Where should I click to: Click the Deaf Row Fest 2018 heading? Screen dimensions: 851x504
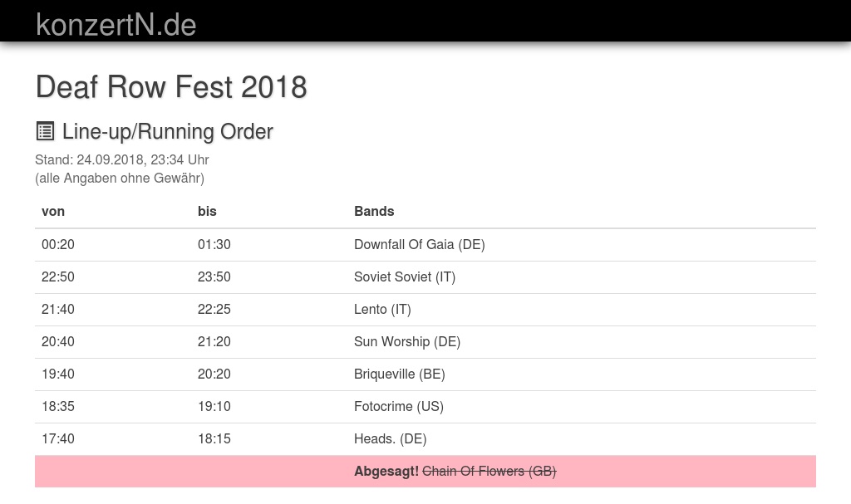[171, 86]
